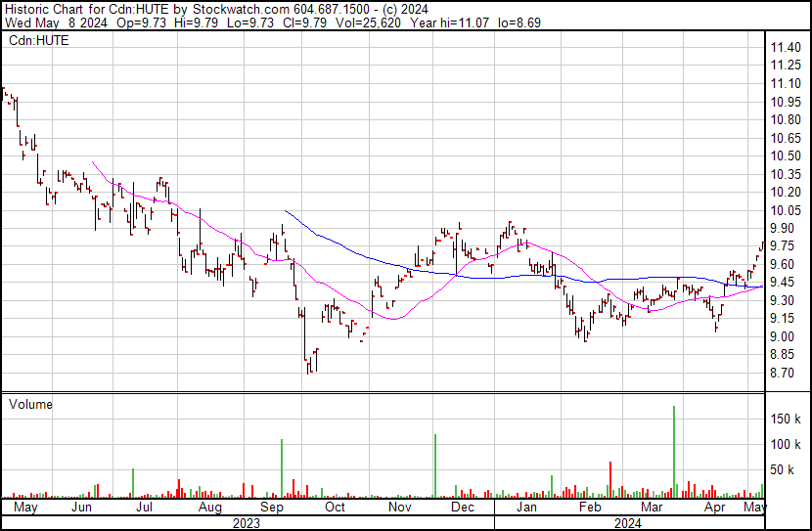Click the tall red volume bar in February
Screen dimensions: 812x531
pyautogui.click(x=610, y=480)
